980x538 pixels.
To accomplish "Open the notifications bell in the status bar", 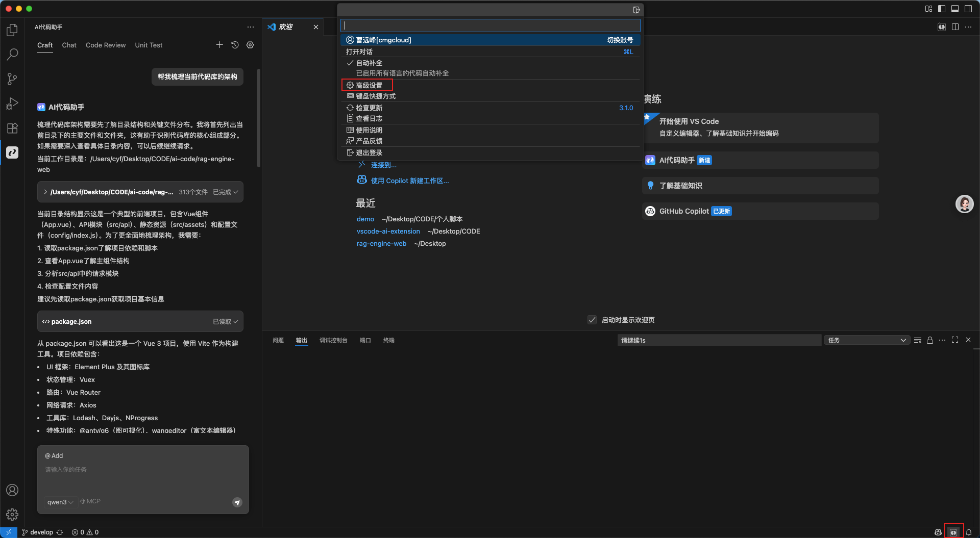I will coord(969,532).
